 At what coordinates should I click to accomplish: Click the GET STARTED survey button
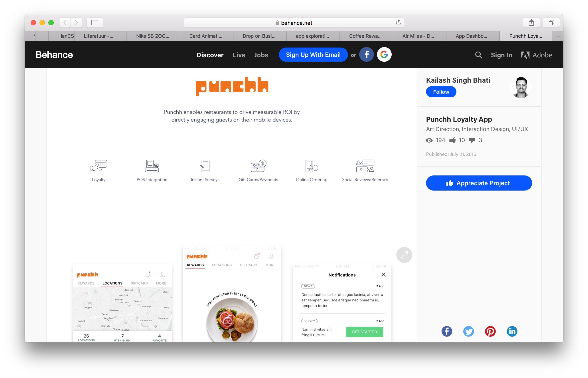[x=365, y=332]
